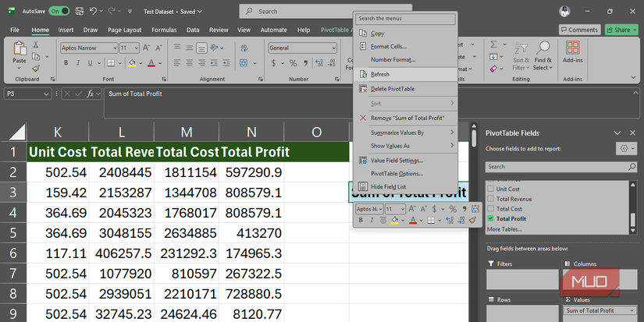Screen dimensions: 644x322
Task: Click yellow fill color on mini toolbar
Action: click(x=394, y=221)
